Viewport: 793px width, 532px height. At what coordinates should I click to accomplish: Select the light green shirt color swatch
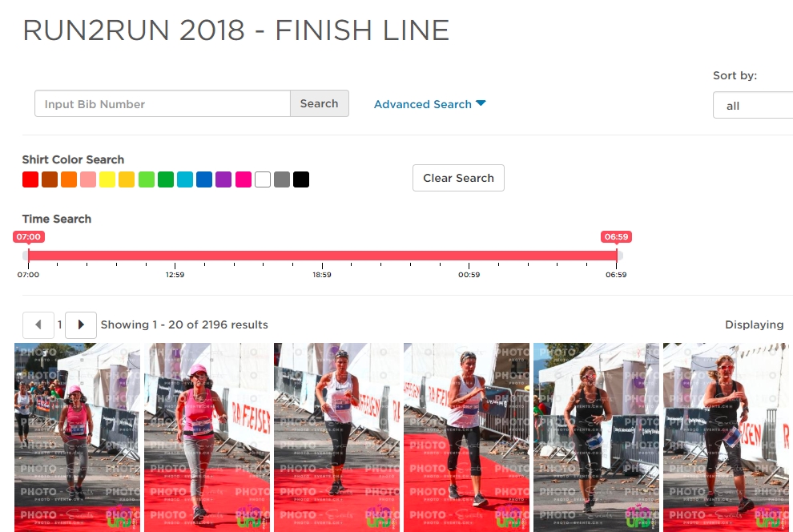(147, 179)
